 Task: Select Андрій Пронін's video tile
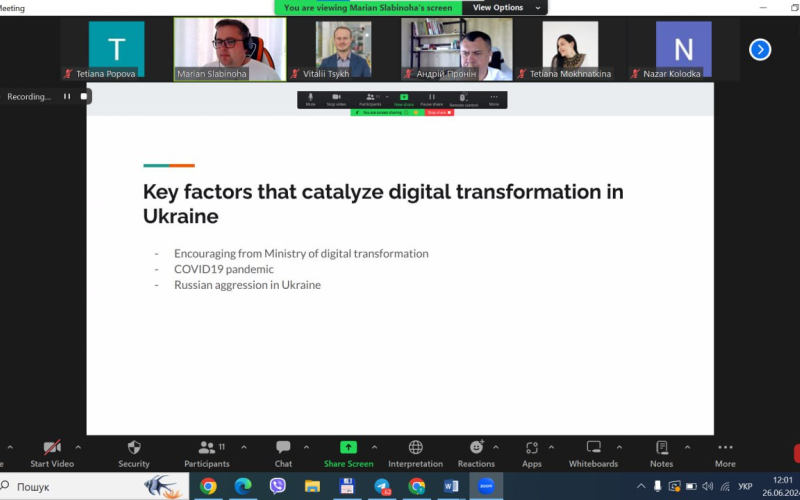pos(457,49)
